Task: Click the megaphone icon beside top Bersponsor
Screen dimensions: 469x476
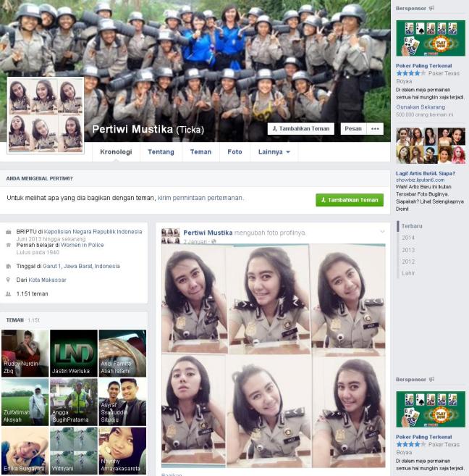Action: click(431, 8)
